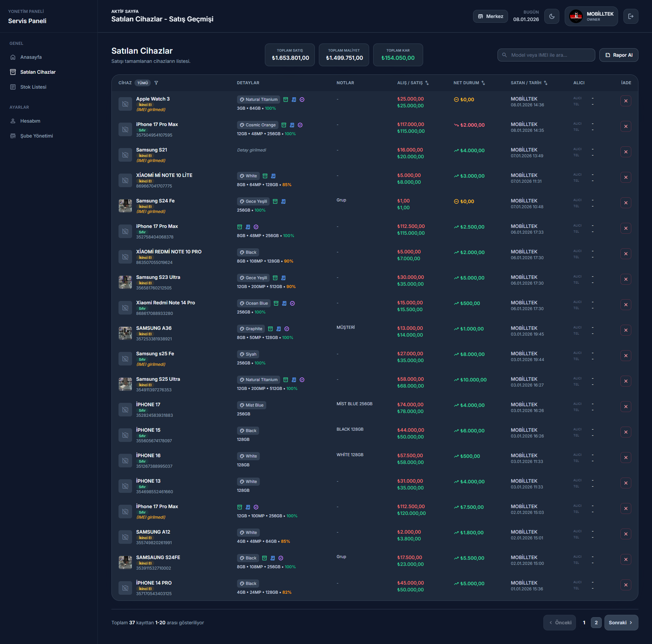The image size is (652, 644).
Task: Refund the Samsung S21 sale
Action: pos(626,152)
